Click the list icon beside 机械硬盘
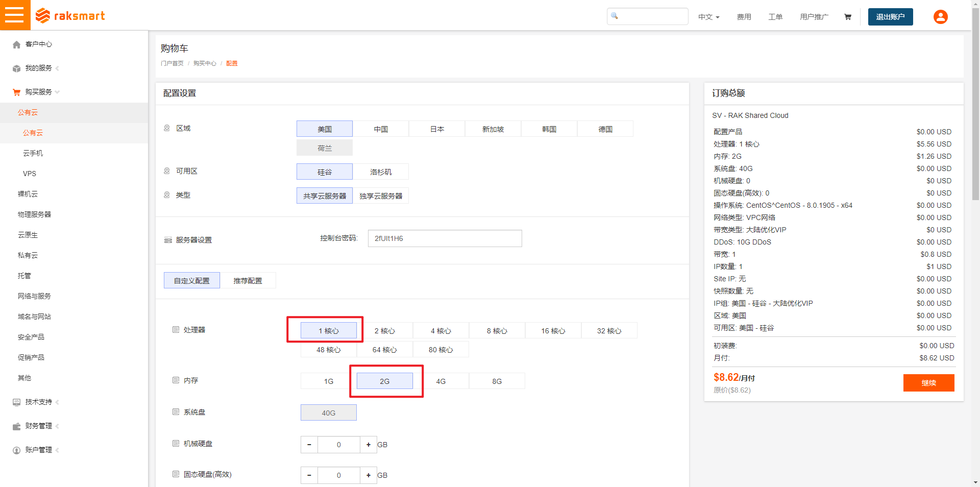The width and height of the screenshot is (980, 487). click(176, 444)
